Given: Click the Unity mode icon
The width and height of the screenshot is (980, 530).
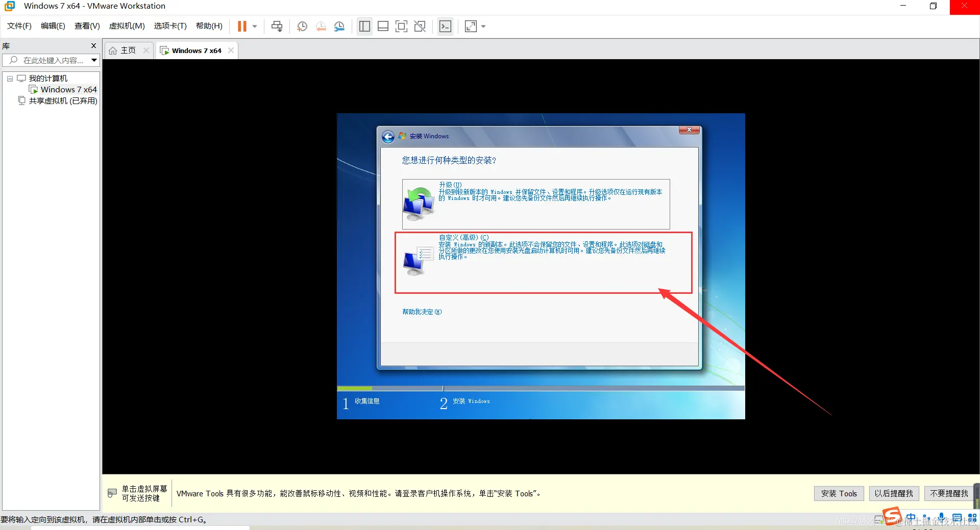Looking at the screenshot, I should 420,26.
